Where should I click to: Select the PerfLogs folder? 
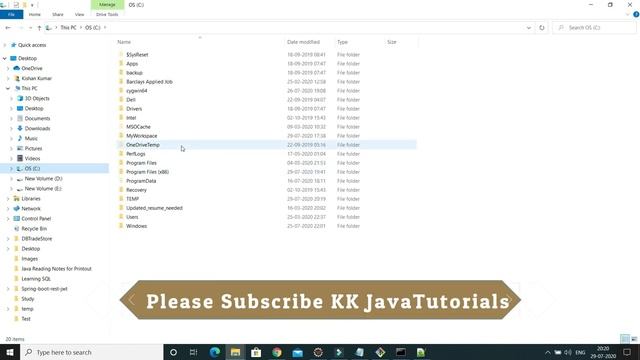click(136, 154)
